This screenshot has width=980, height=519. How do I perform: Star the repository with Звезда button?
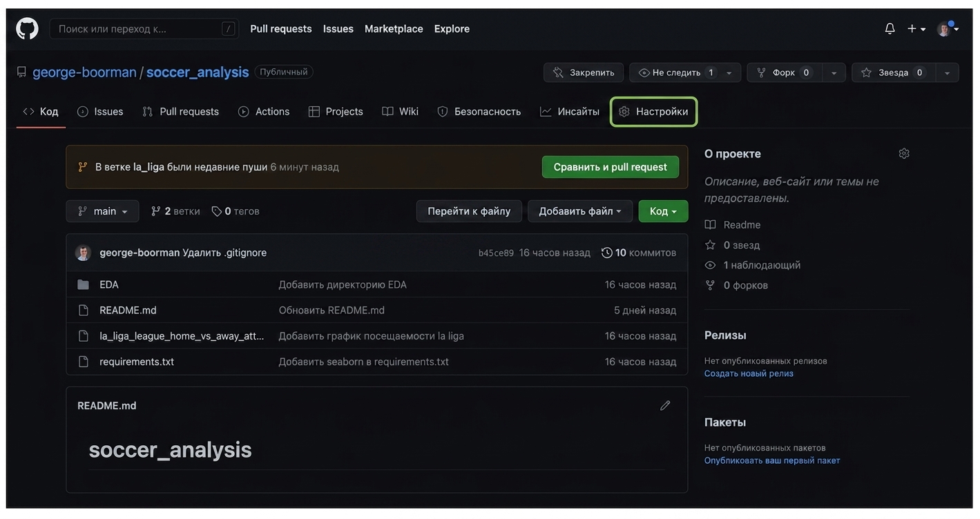point(893,72)
